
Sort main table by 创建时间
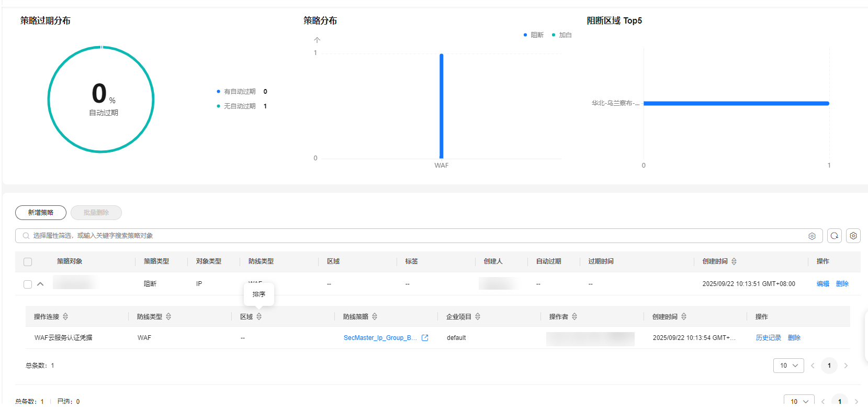(x=734, y=261)
